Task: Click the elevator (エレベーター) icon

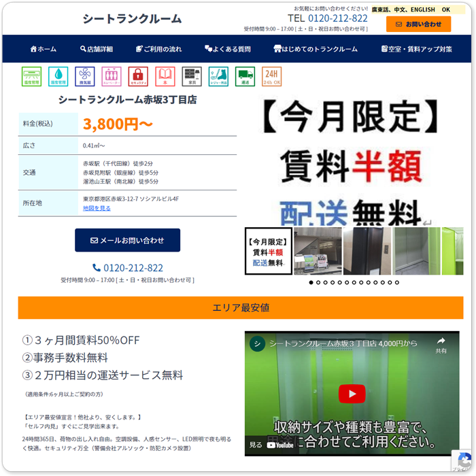Action: [112, 76]
